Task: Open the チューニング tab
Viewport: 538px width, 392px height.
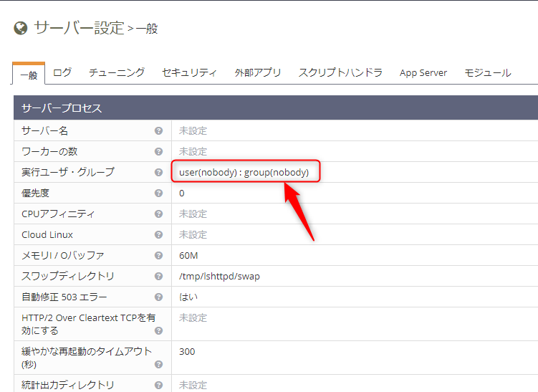Action: [117, 72]
